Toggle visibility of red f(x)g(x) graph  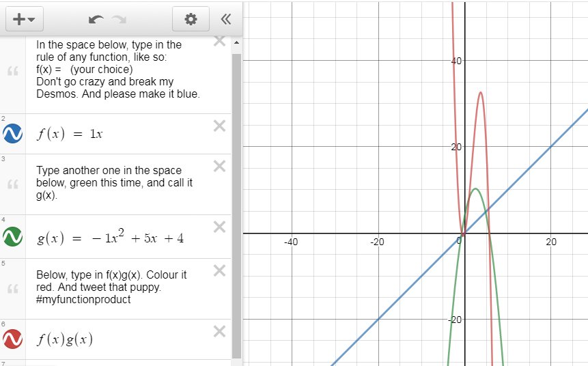12,339
